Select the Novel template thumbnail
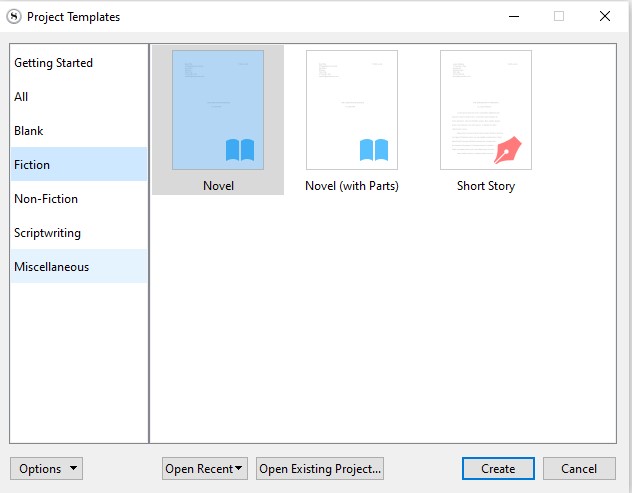The image size is (632, 493). point(218,110)
